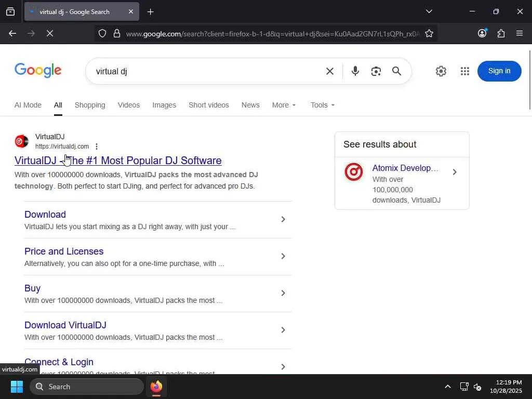The height and width of the screenshot is (399, 532).
Task: Expand chevron beside Atomix Develop result
Action: coord(455,172)
